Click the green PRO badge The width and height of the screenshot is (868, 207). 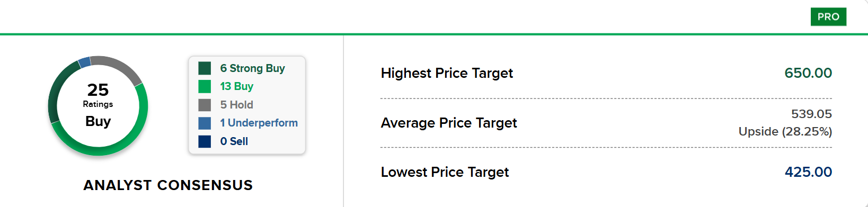coord(828,17)
